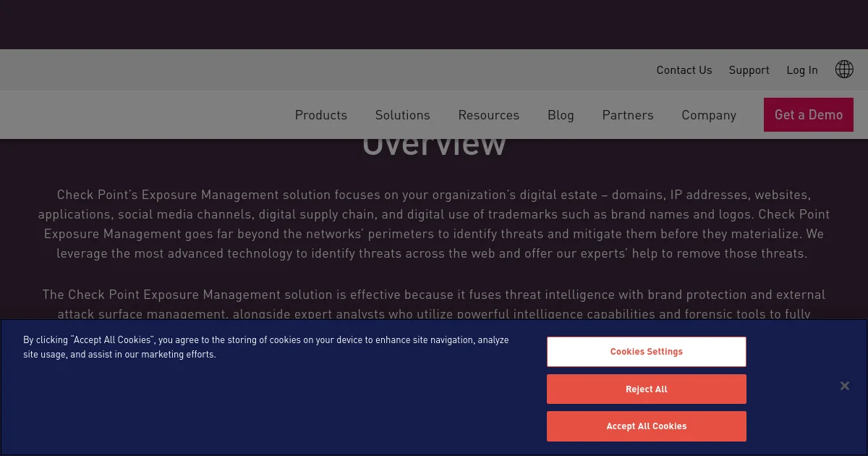Click the Get a Demo button

pos(809,115)
